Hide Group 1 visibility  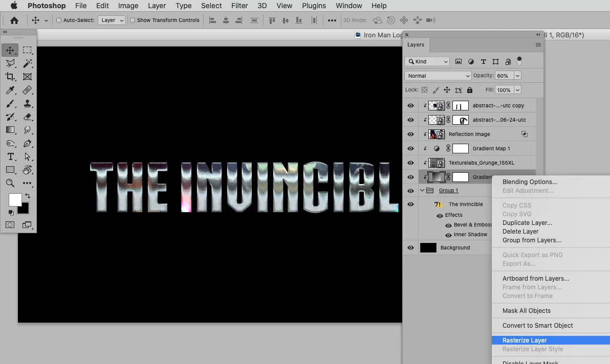point(410,191)
